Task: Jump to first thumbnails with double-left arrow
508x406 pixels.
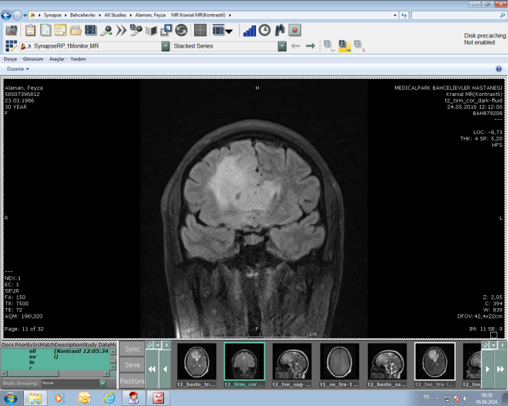Action: point(152,369)
